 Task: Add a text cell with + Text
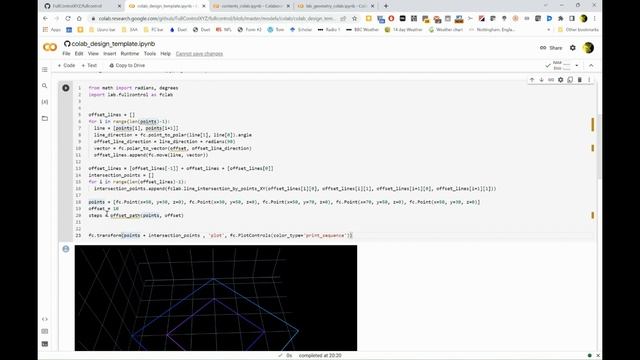point(89,65)
